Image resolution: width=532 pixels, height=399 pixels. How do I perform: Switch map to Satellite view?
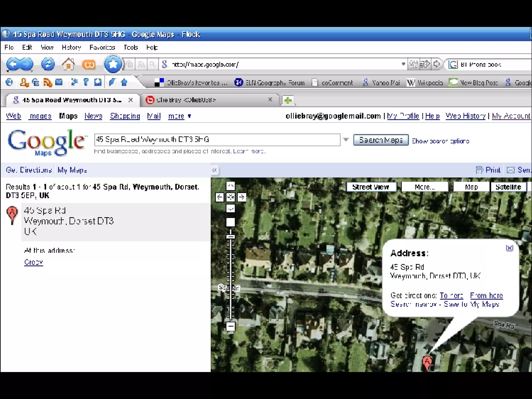(x=508, y=187)
